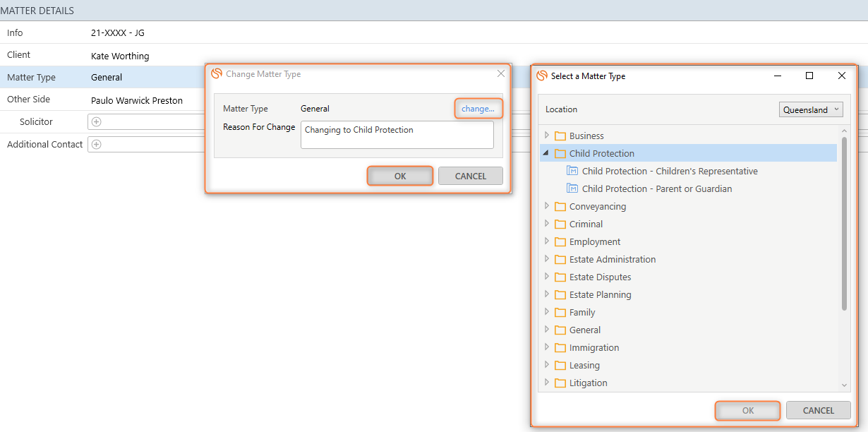The width and height of the screenshot is (868, 432).
Task: Click the Leasing folder icon
Action: click(560, 365)
